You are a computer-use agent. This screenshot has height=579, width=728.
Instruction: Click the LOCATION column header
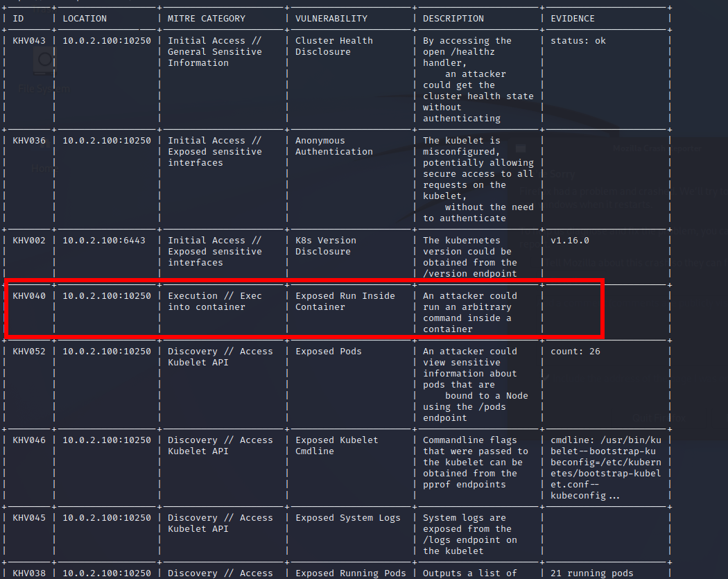(x=85, y=19)
